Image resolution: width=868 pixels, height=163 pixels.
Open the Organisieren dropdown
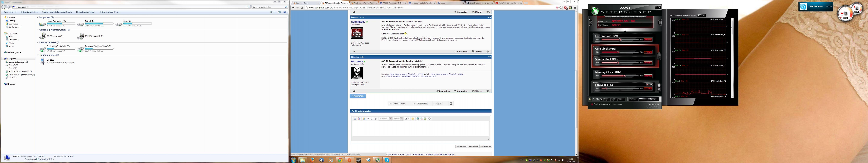click(x=10, y=12)
